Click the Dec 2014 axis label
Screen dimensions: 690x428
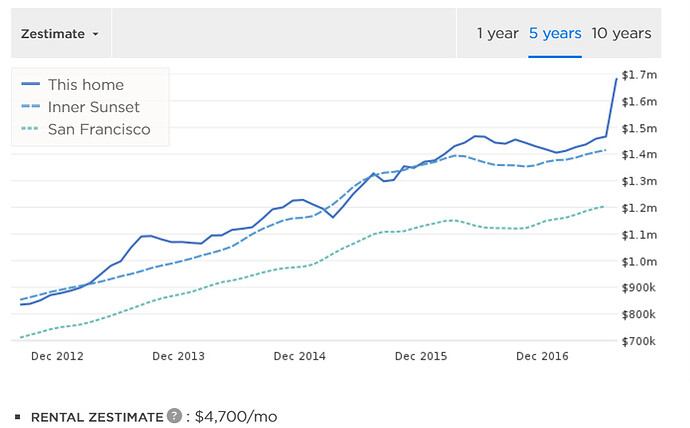300,356
